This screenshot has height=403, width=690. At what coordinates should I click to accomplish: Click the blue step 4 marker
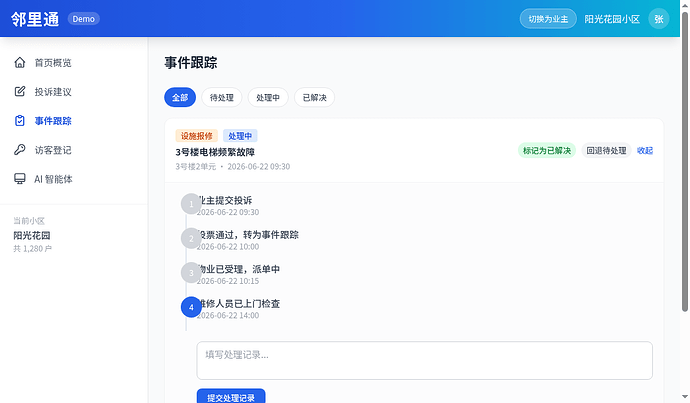191,307
